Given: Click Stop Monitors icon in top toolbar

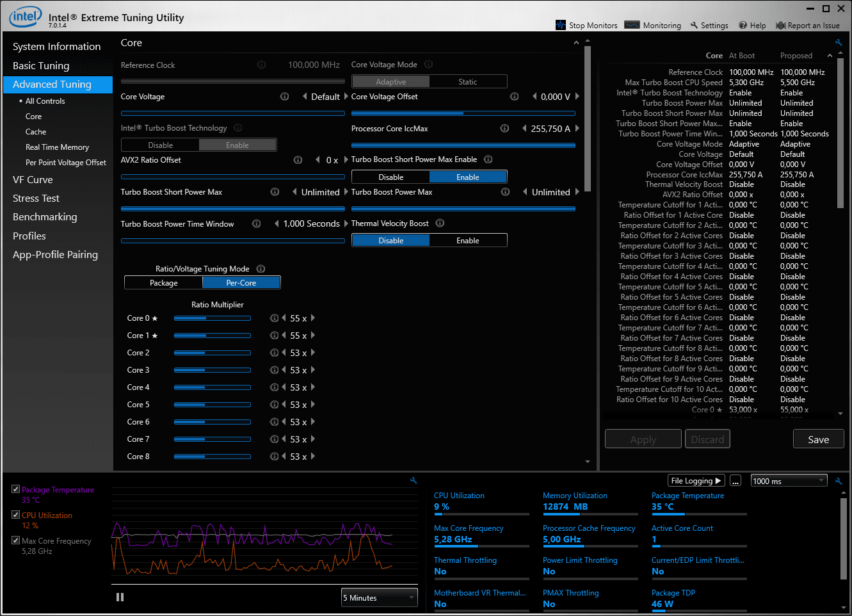Looking at the screenshot, I should point(561,25).
